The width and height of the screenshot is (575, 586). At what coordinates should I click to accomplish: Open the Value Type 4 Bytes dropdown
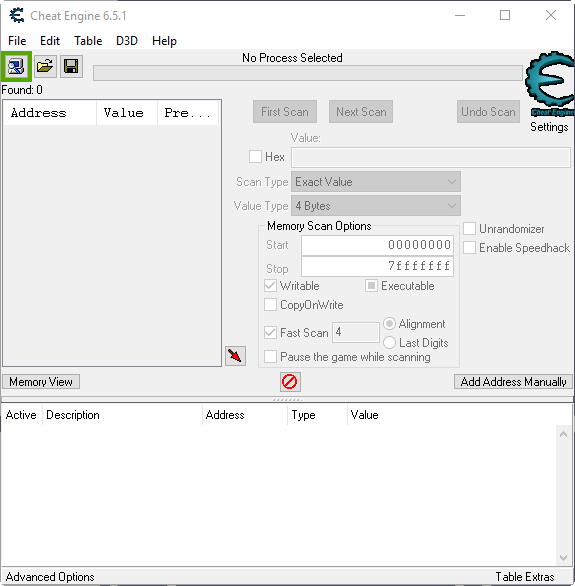(x=375, y=206)
